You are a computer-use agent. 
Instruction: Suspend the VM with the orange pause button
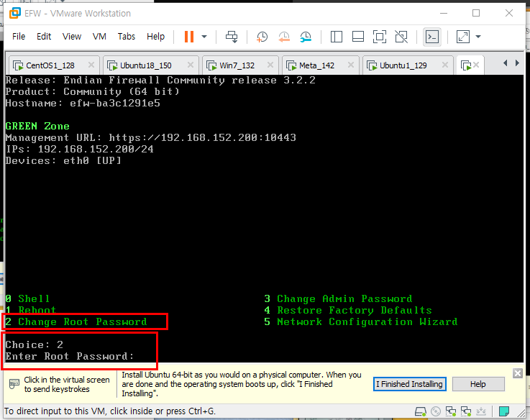pos(189,37)
